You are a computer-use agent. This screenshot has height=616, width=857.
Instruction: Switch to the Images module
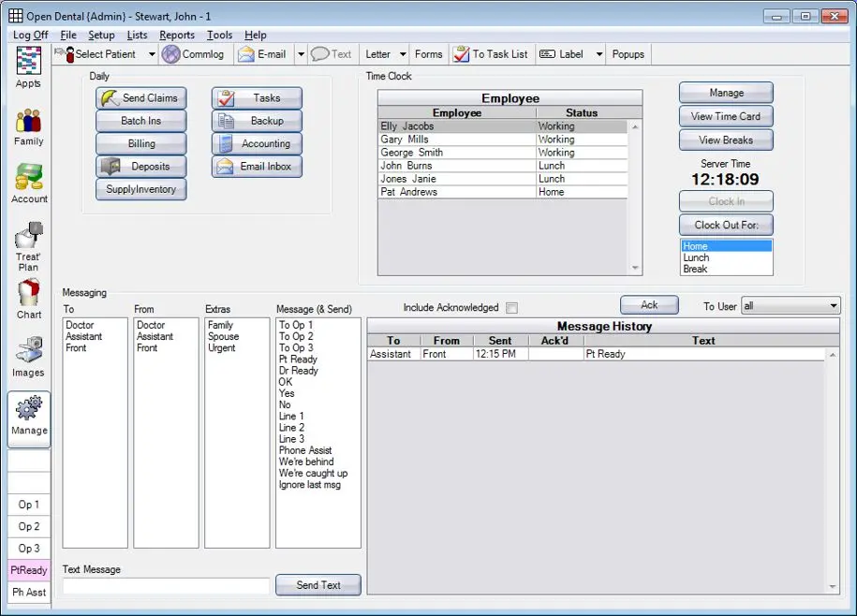28,357
